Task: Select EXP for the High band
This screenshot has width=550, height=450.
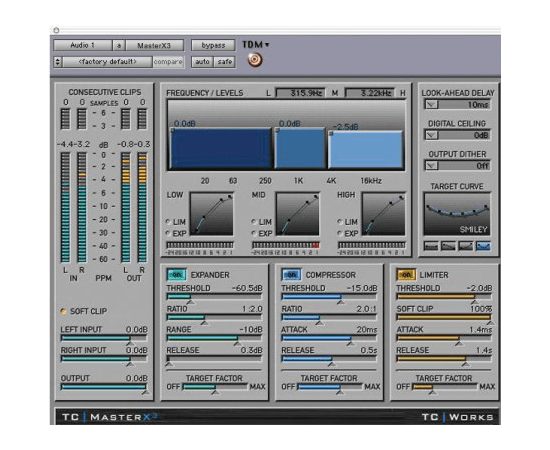Action: 339,233
